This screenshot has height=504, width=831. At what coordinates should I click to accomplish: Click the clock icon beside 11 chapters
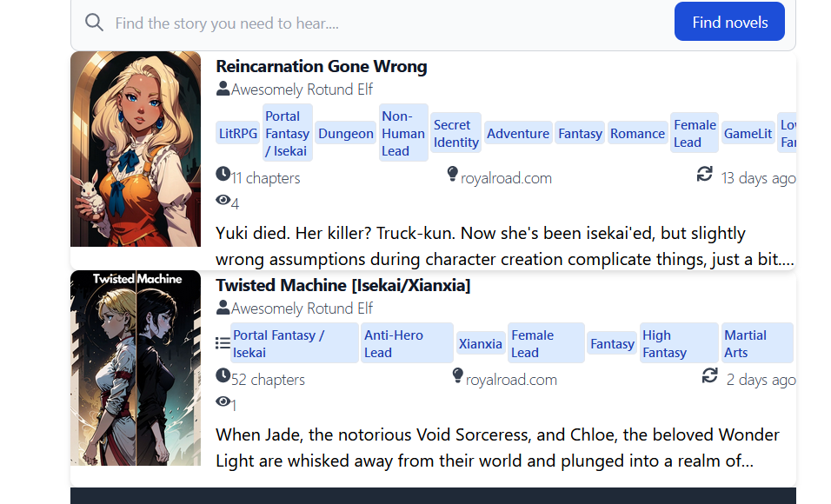click(x=223, y=176)
